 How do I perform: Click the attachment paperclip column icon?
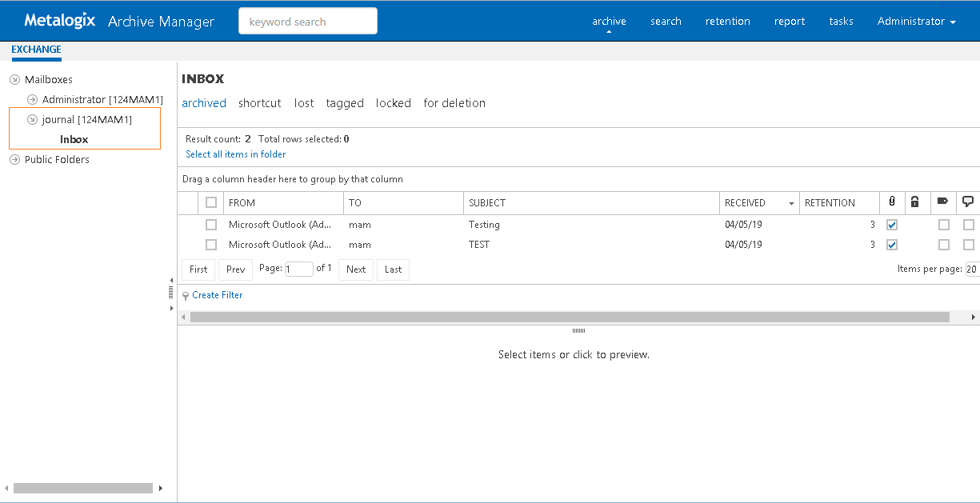[x=891, y=202]
